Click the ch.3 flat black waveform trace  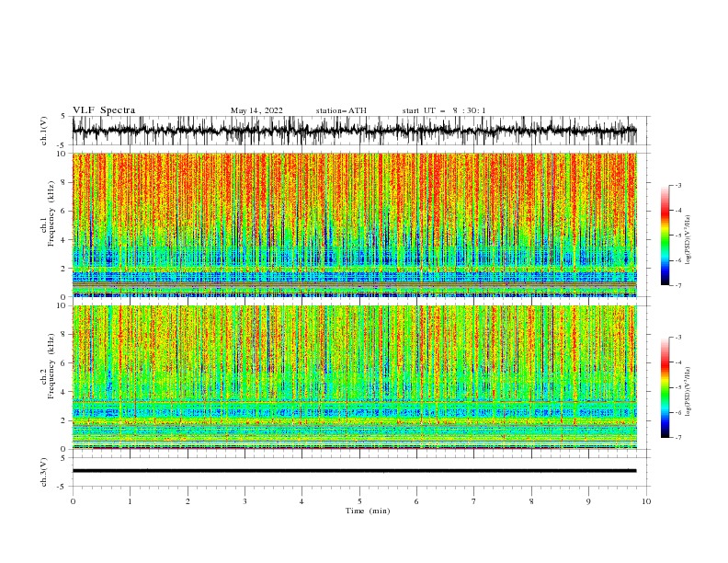pos(354,471)
